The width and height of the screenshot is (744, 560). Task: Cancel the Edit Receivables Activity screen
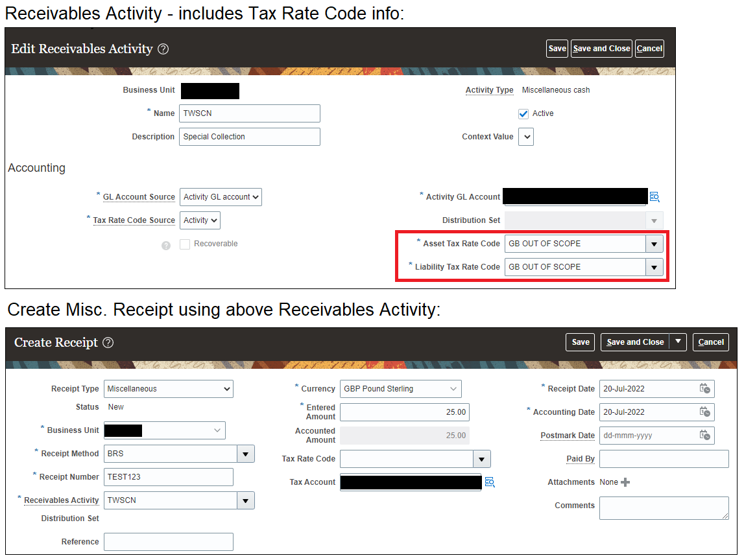click(649, 48)
